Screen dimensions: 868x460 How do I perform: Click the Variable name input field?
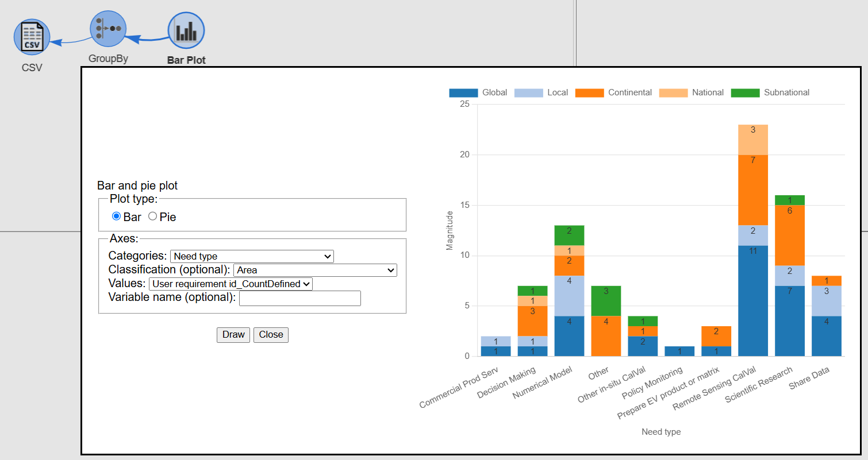pos(299,298)
